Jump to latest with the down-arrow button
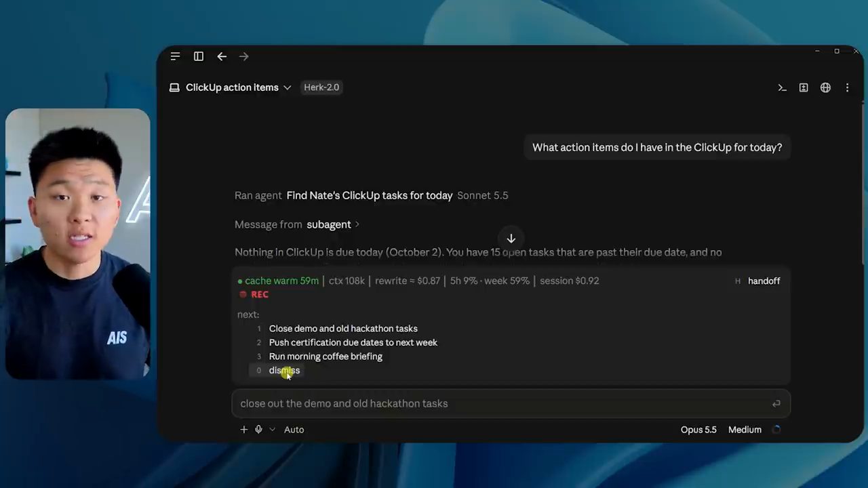Image resolution: width=868 pixels, height=488 pixels. point(511,239)
